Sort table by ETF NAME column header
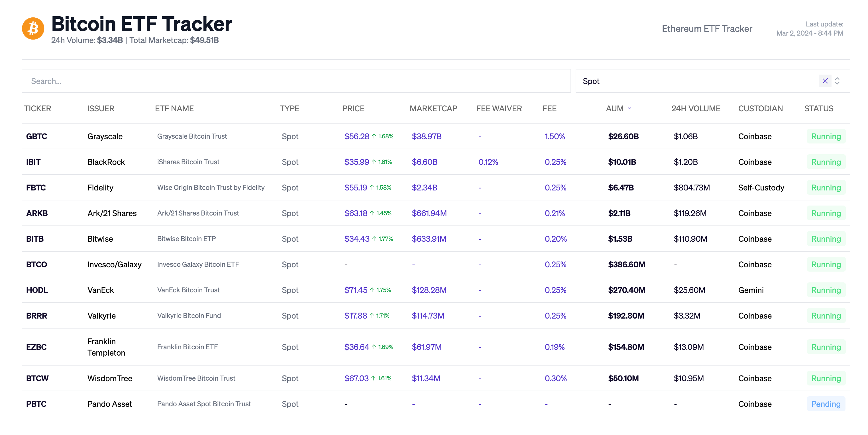This screenshot has width=868, height=435. point(174,108)
